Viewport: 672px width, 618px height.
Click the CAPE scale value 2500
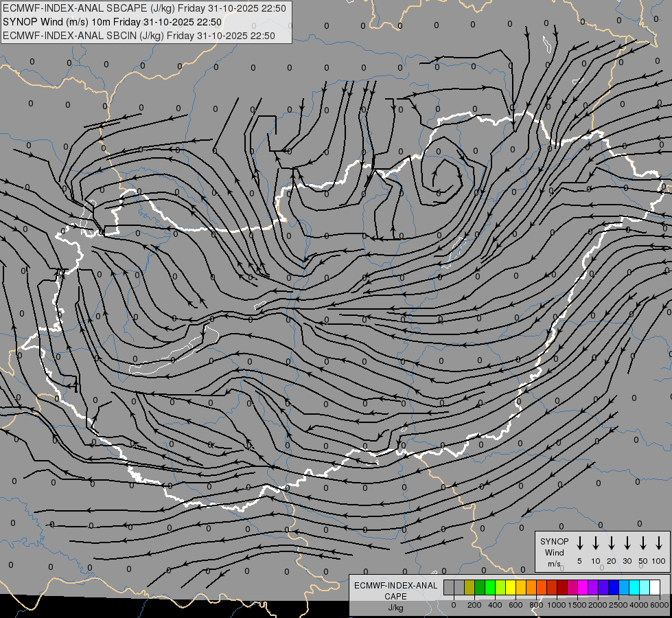point(618,605)
